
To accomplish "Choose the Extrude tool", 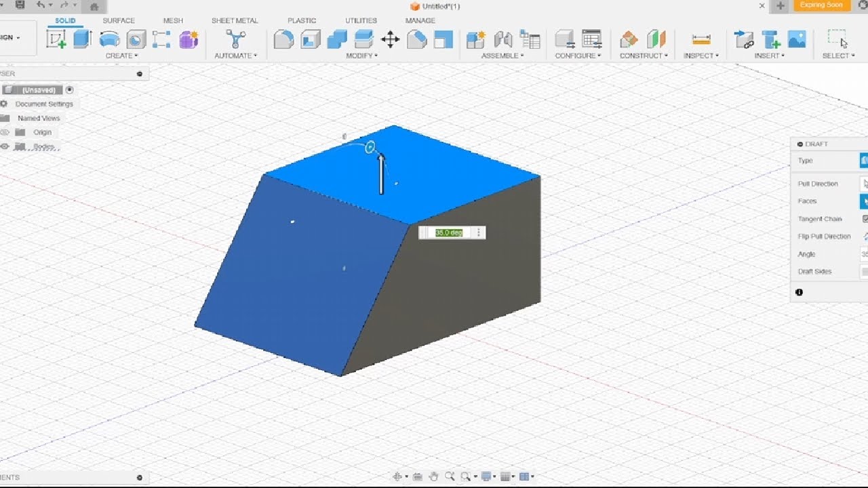I will [82, 39].
